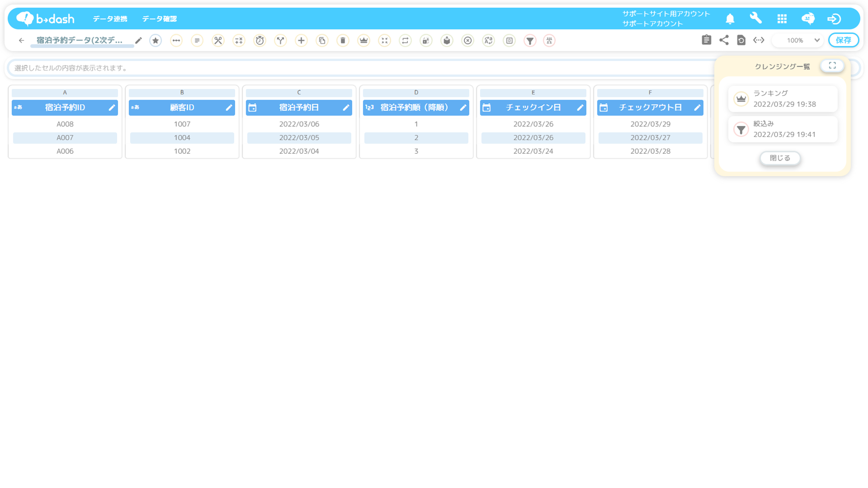Edit the チェックアウト日 column pencil

tap(697, 107)
